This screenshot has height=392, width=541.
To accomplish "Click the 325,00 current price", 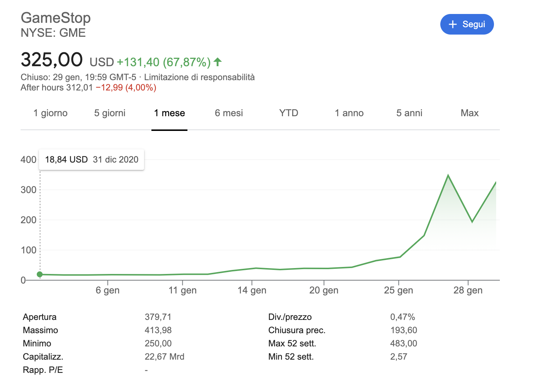I will click(x=52, y=60).
